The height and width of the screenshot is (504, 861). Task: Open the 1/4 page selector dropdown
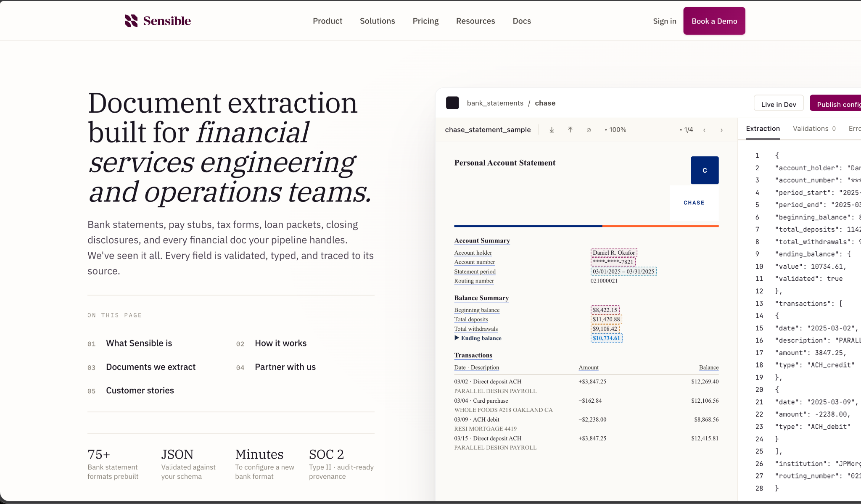(x=686, y=130)
